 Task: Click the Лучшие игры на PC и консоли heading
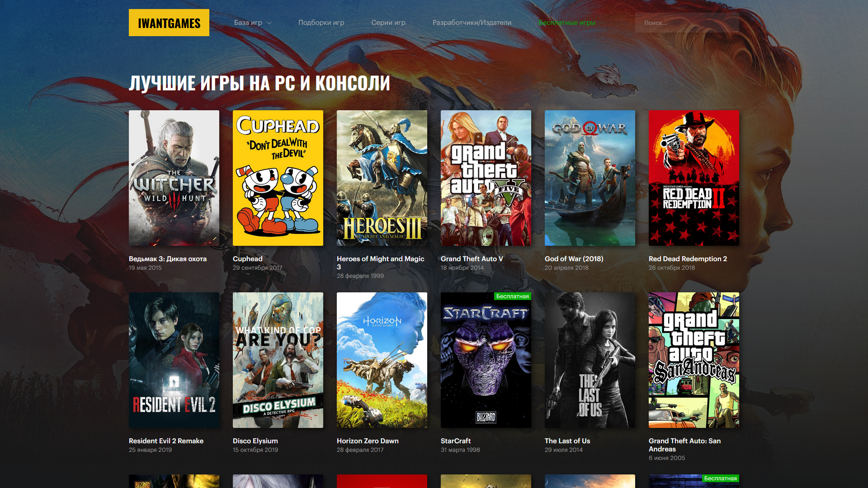259,83
